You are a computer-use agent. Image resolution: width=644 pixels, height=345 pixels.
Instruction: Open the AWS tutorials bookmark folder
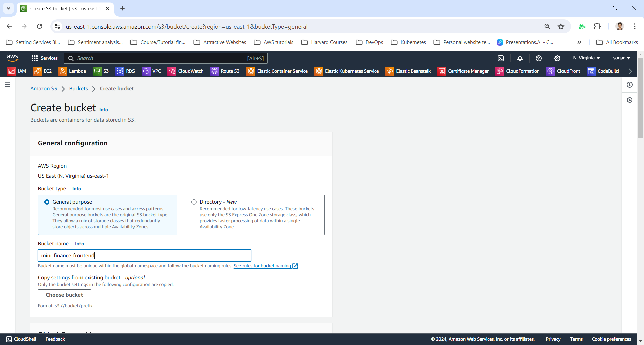pyautogui.click(x=274, y=42)
